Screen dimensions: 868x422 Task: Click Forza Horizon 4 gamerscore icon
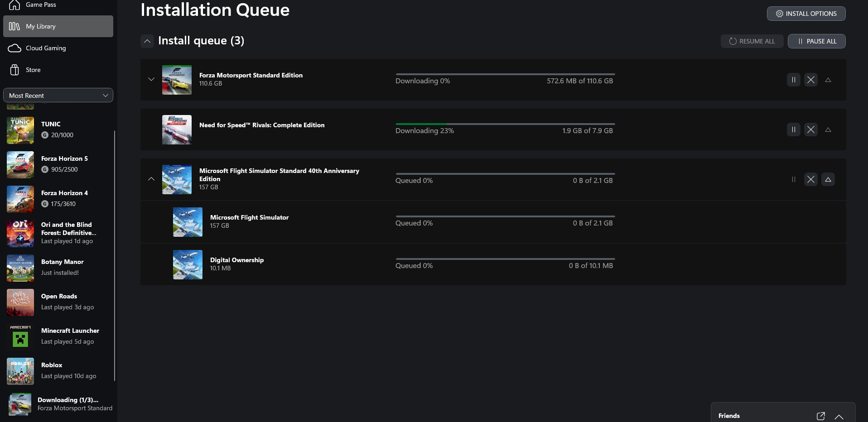click(45, 204)
